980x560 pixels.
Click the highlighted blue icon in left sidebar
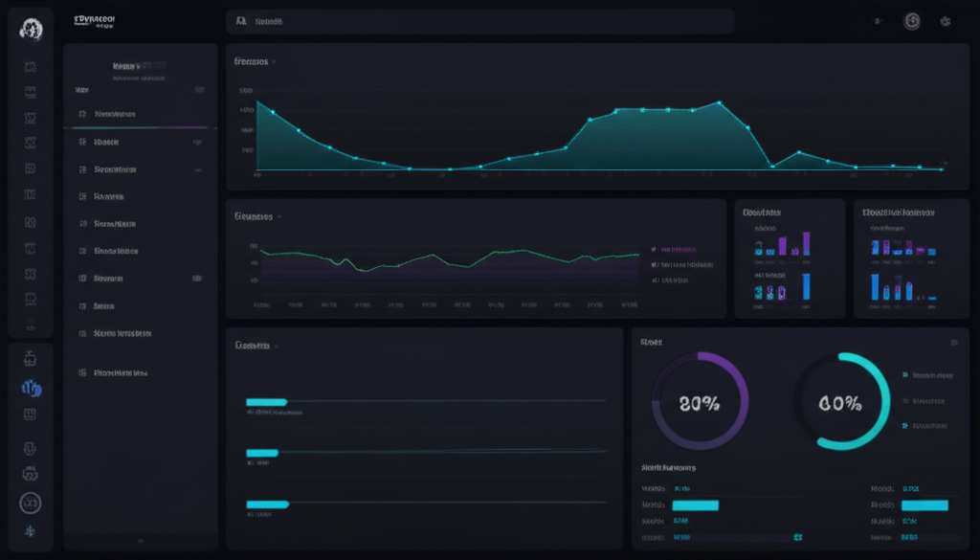coord(31,389)
